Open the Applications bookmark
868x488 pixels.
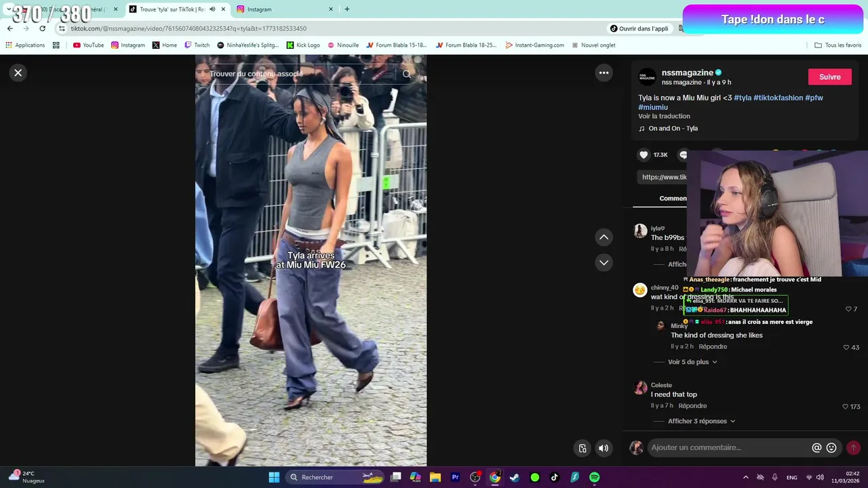25,45
